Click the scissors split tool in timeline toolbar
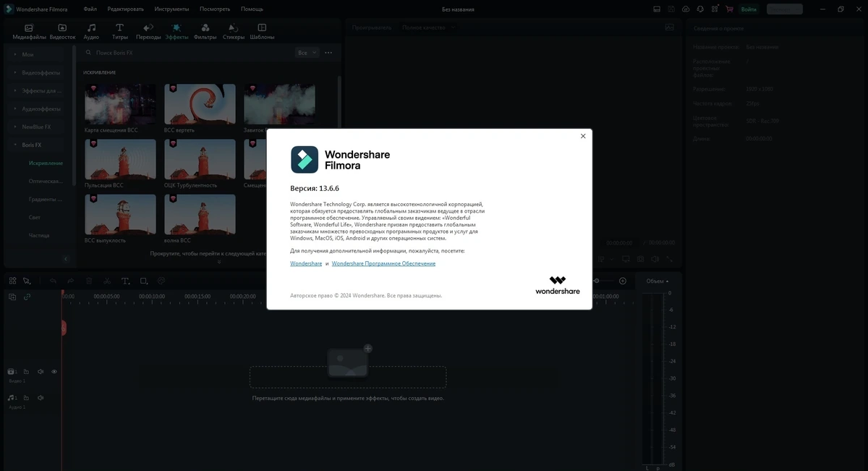Viewport: 868px width, 471px height. 107,281
